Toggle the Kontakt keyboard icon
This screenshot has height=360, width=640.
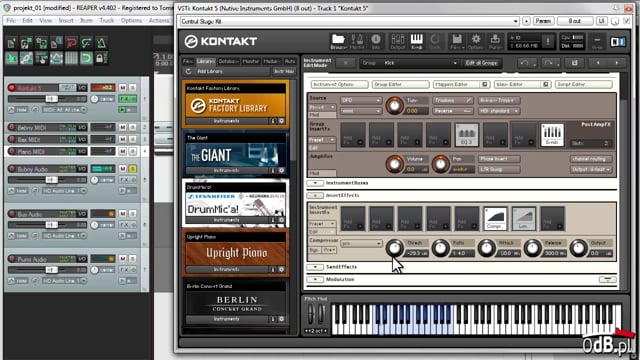click(x=416, y=40)
